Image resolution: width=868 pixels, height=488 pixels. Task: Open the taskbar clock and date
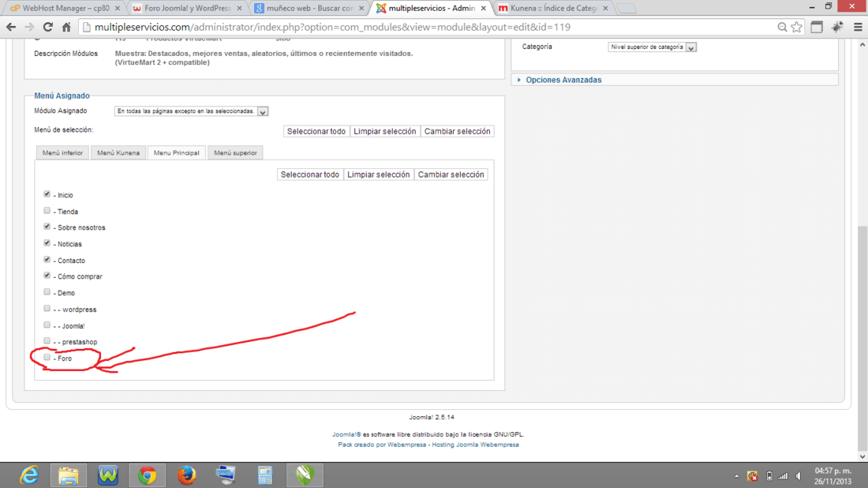pyautogui.click(x=832, y=476)
